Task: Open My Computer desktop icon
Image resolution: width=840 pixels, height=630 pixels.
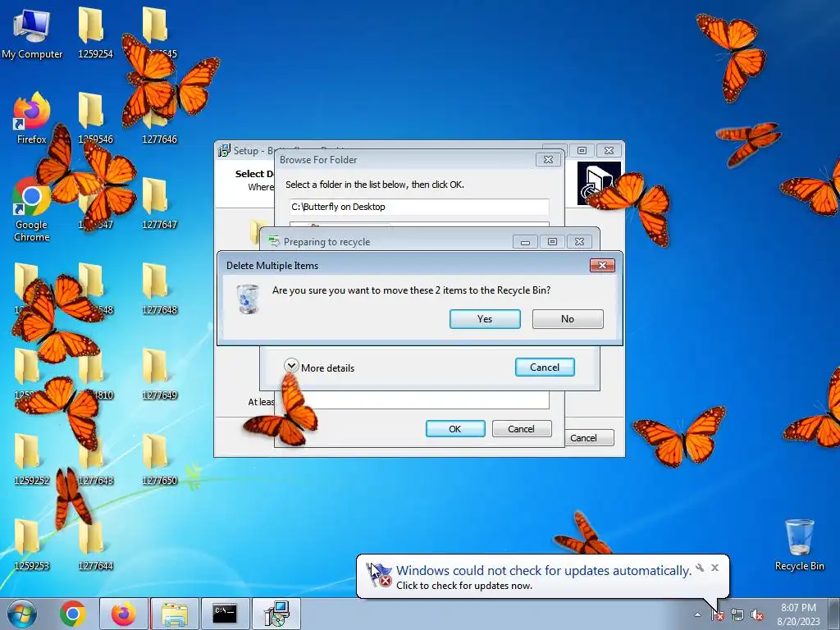Action: coord(32,33)
